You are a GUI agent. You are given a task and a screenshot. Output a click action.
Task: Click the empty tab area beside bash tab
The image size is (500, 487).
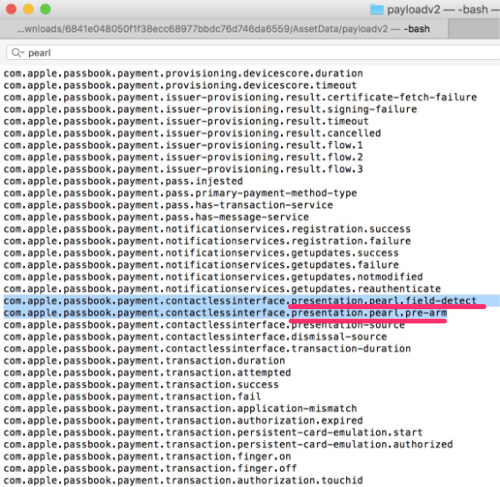click(x=474, y=29)
